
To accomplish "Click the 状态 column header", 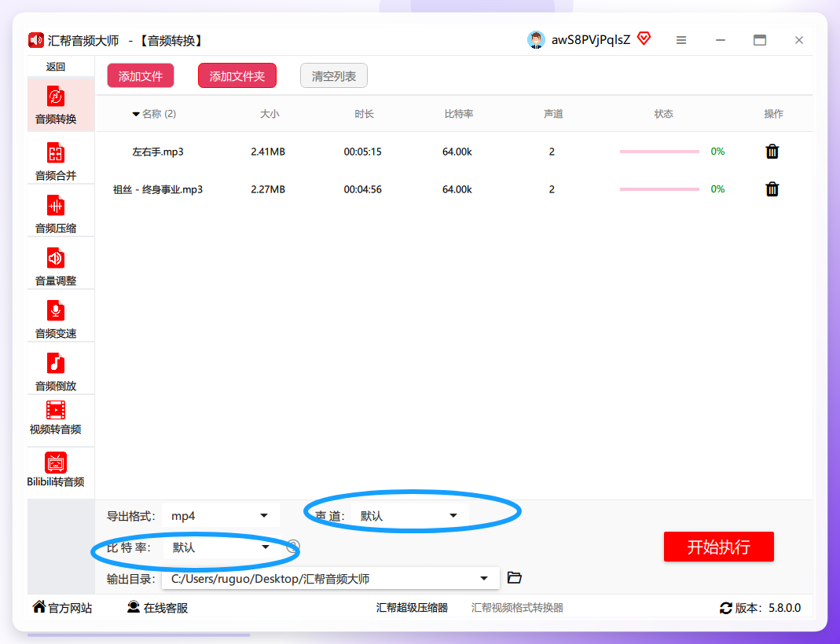I will tap(663, 114).
